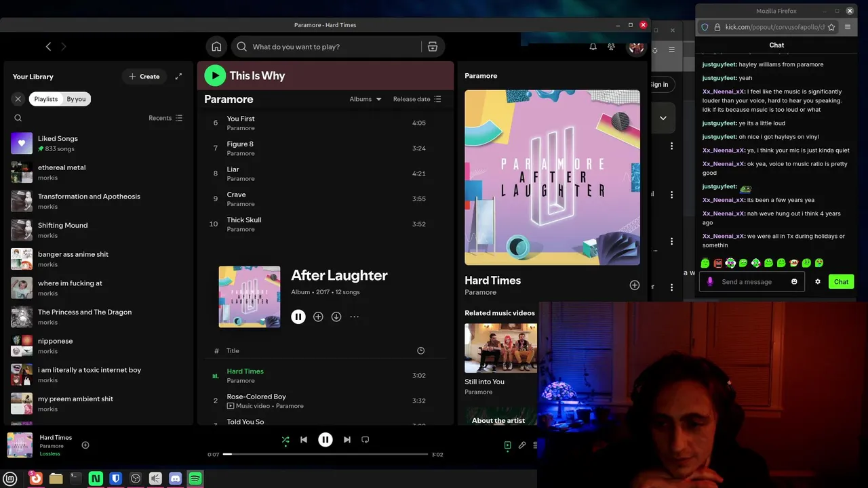The width and height of the screenshot is (868, 488).
Task: Open the Browse icon in the search bar
Action: pos(433,47)
